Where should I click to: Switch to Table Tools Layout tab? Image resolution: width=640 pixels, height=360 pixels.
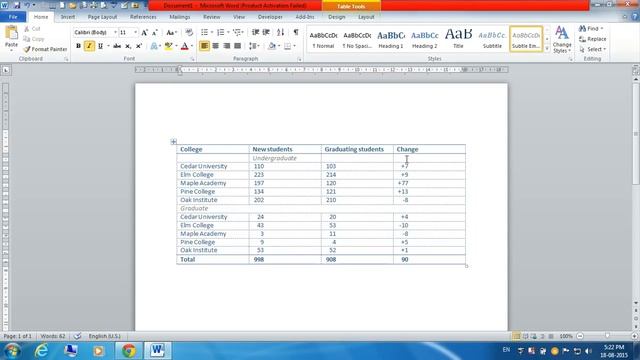(366, 17)
